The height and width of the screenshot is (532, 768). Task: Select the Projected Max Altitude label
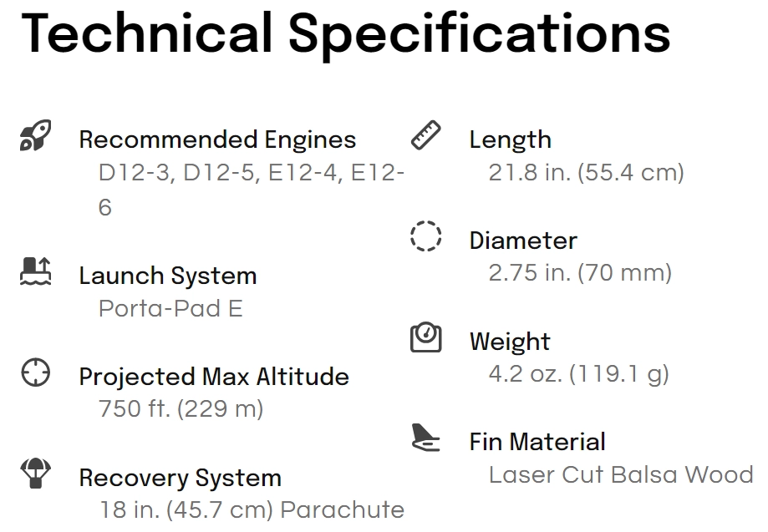pyautogui.click(x=214, y=377)
